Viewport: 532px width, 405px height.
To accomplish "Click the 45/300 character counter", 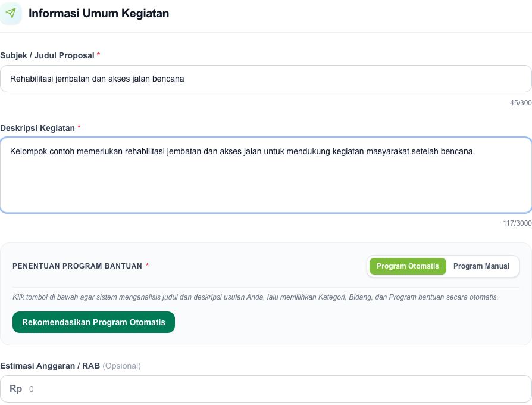I will coord(521,103).
